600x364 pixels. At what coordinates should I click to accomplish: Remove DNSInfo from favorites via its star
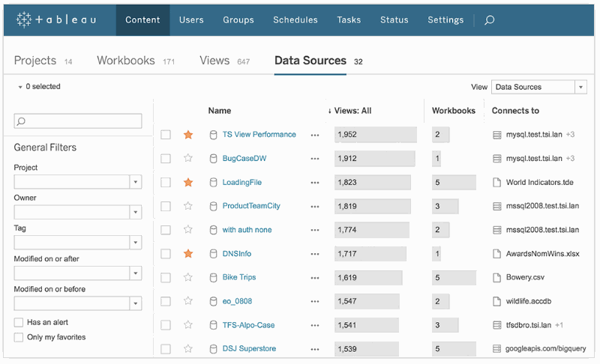pos(188,253)
